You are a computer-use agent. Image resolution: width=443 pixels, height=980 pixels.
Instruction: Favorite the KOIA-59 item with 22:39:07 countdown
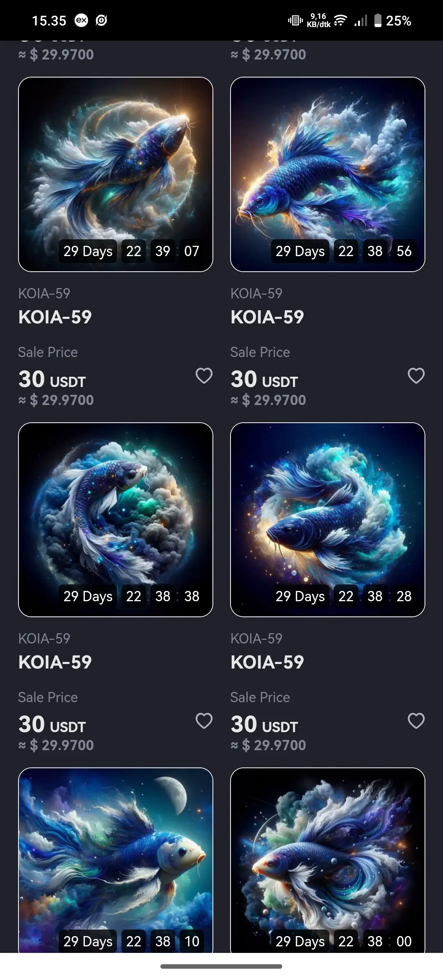point(204,376)
